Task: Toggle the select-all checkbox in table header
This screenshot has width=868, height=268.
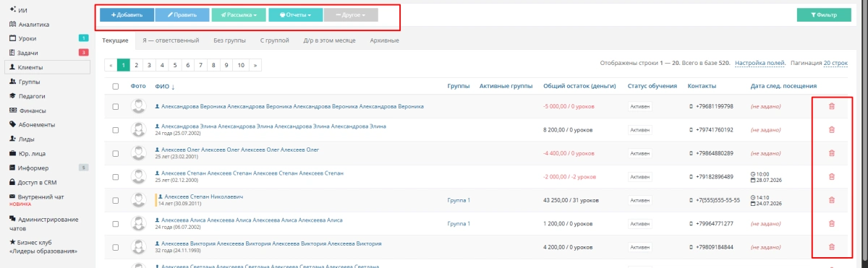Action: coord(116,87)
